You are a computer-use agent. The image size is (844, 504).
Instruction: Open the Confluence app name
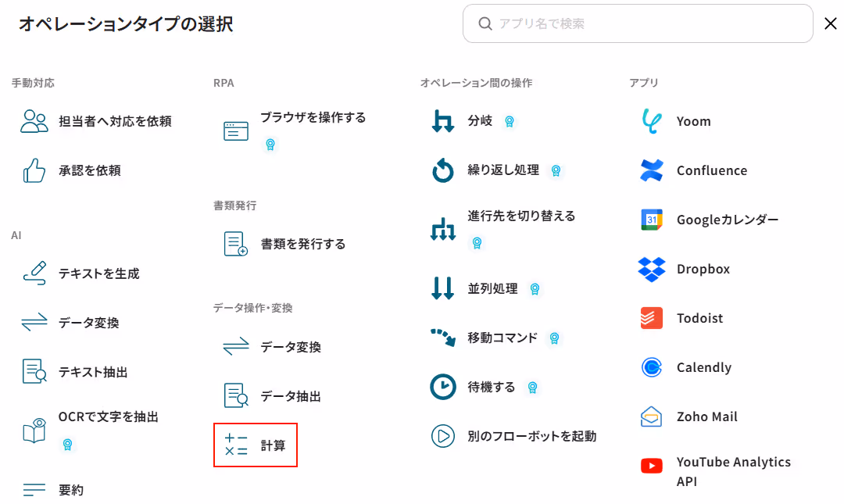(712, 170)
